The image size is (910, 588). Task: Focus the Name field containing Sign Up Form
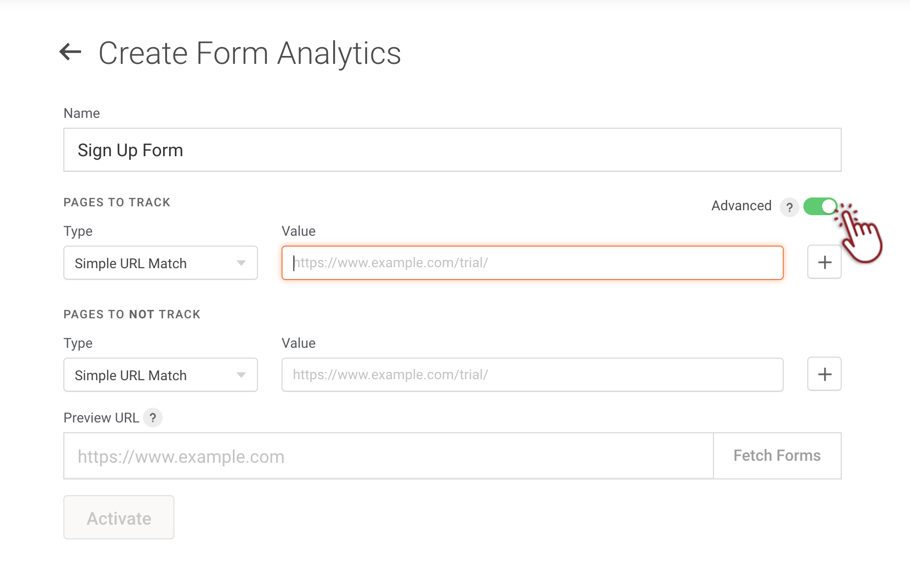tap(452, 150)
